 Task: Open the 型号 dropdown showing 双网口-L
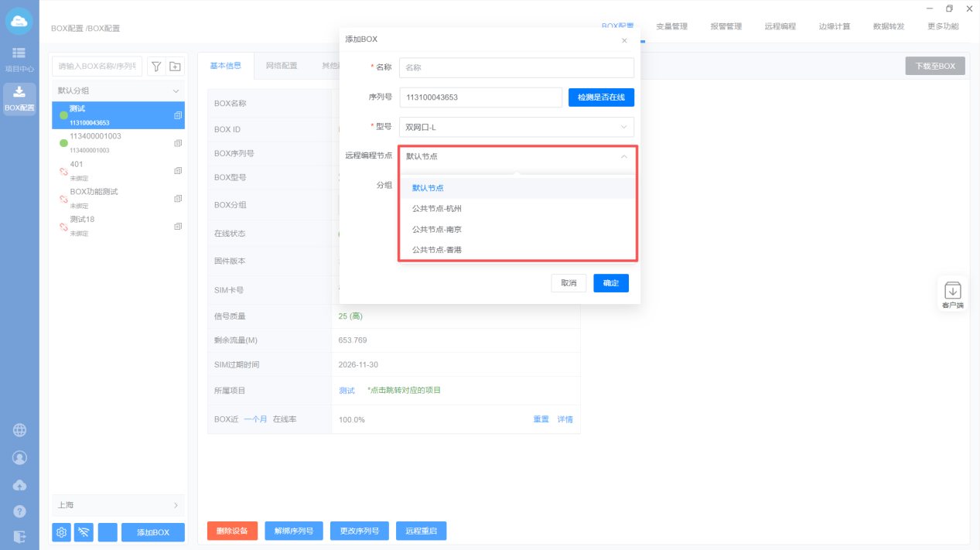click(x=516, y=127)
